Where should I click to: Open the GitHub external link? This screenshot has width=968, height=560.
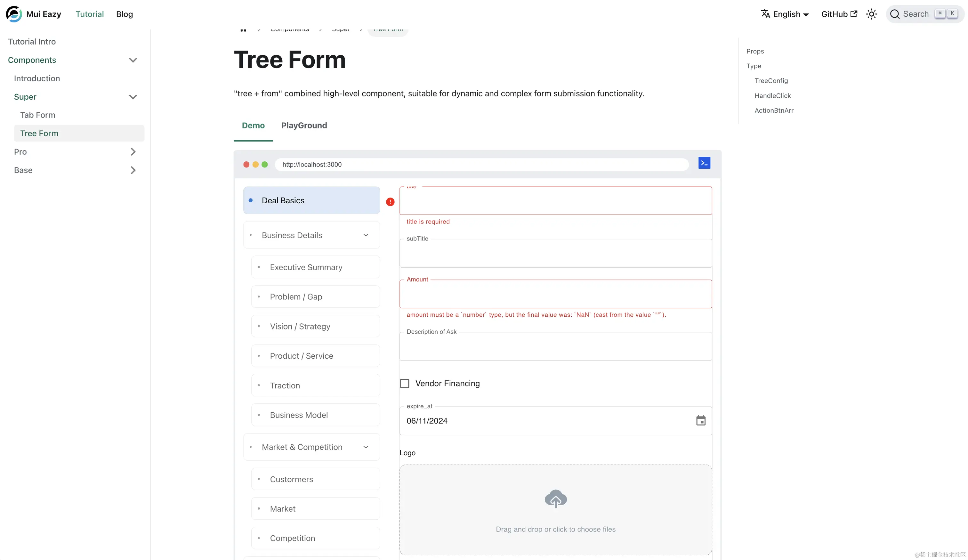[839, 14]
